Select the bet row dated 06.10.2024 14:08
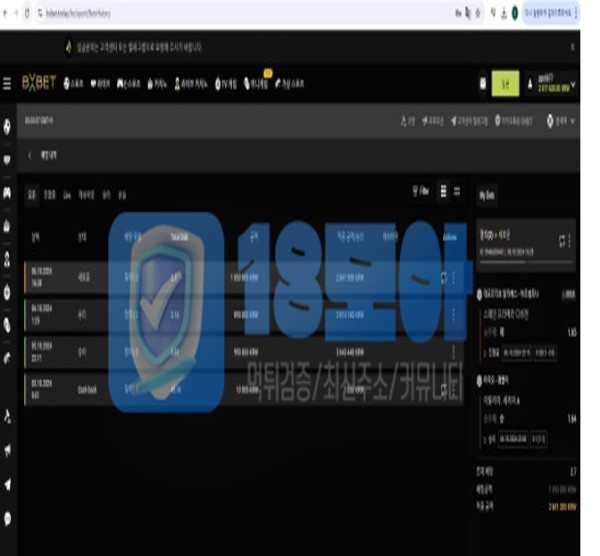The height and width of the screenshot is (556, 600). click(x=244, y=277)
